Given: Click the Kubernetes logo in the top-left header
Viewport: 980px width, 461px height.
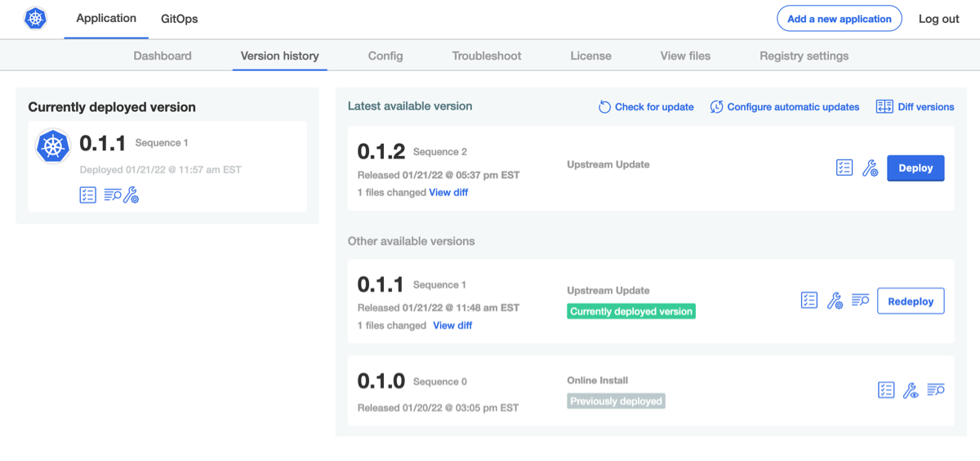Looking at the screenshot, I should [35, 19].
